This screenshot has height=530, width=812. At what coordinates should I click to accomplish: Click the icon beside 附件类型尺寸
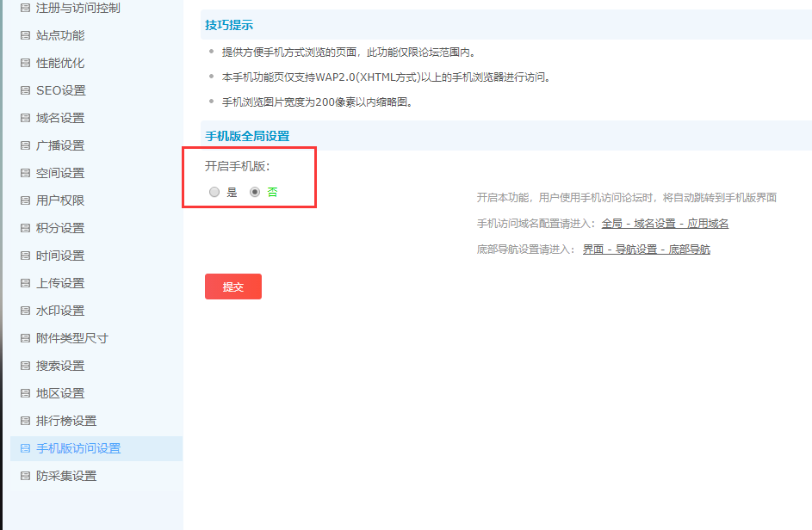[25, 338]
